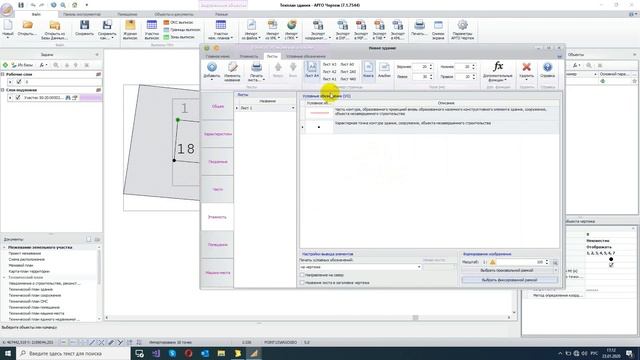Switch to the Листы tab in dialog
This screenshot has width=640, height=360.
272,56
